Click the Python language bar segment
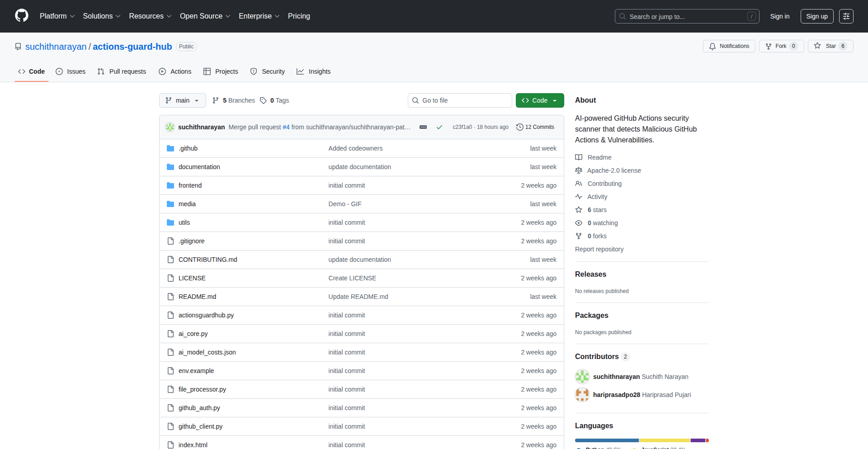The image size is (868, 449). click(606, 440)
